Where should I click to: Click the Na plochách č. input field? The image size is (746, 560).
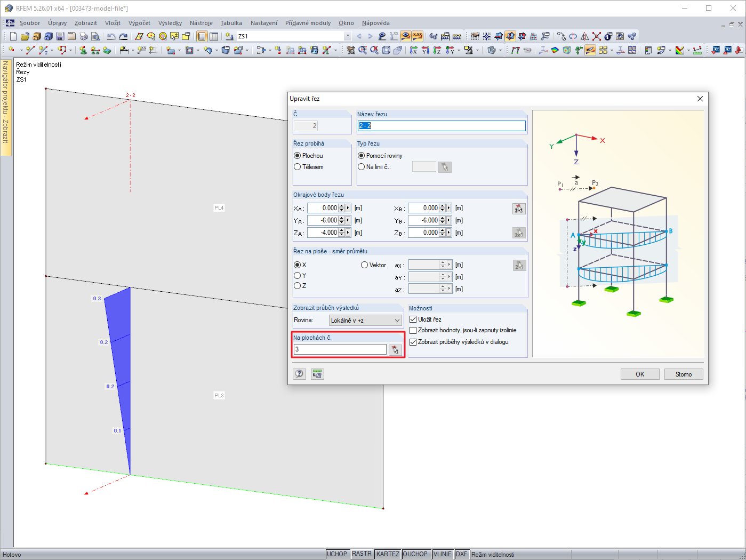tap(340, 349)
